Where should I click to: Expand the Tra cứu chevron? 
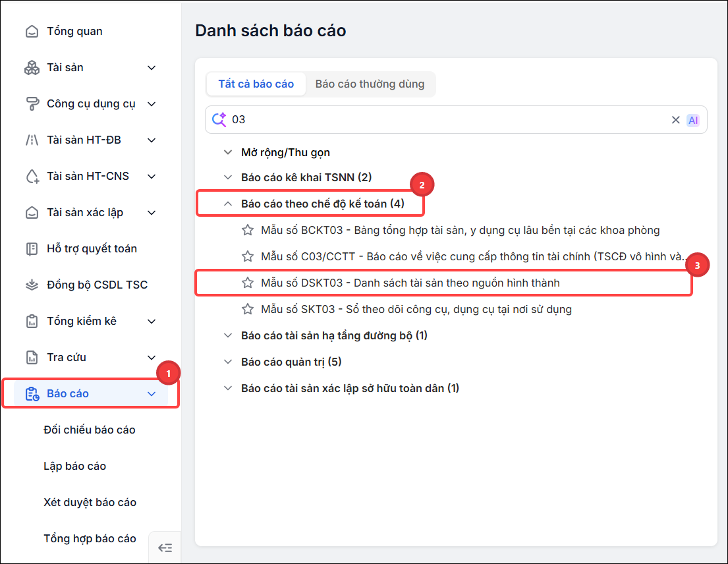[x=152, y=357]
